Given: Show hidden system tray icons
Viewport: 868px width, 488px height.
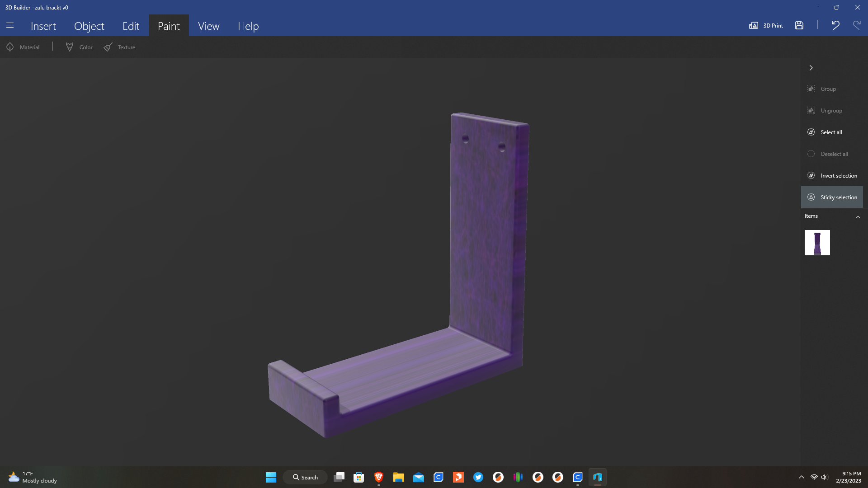Looking at the screenshot, I should [801, 477].
